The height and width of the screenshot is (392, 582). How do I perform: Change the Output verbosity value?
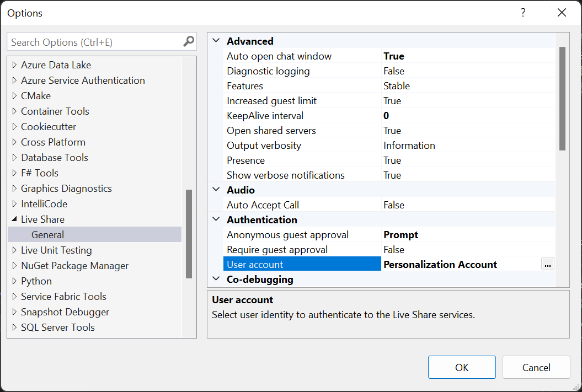point(408,145)
